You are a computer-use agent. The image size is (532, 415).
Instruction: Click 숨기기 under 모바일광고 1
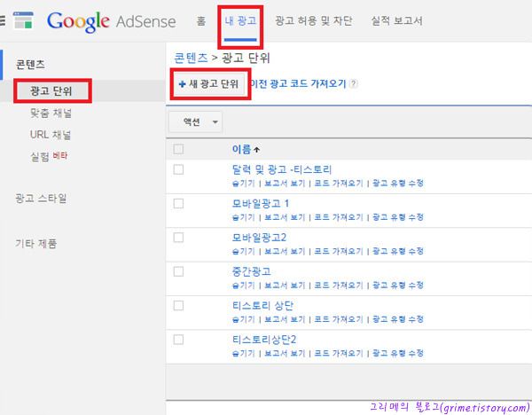244,217
